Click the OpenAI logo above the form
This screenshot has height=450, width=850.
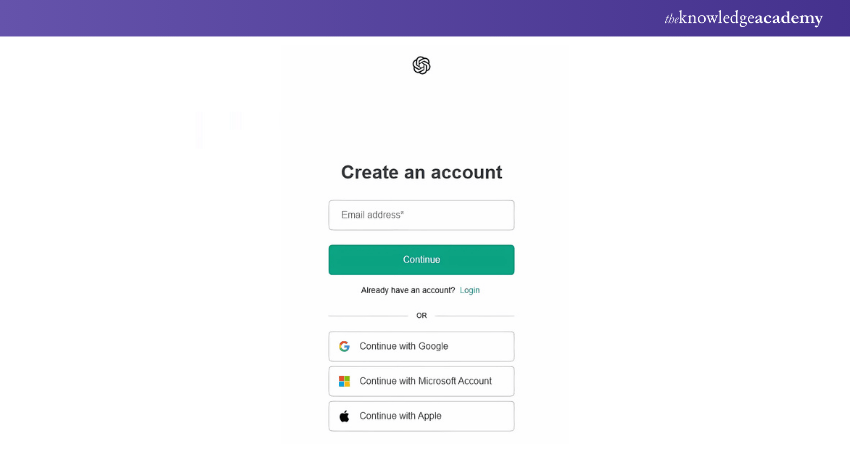pos(421,65)
